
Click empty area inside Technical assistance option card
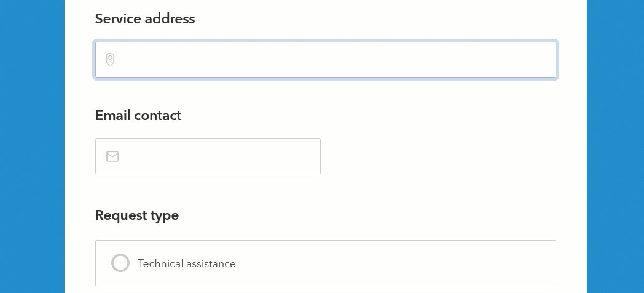399,263
